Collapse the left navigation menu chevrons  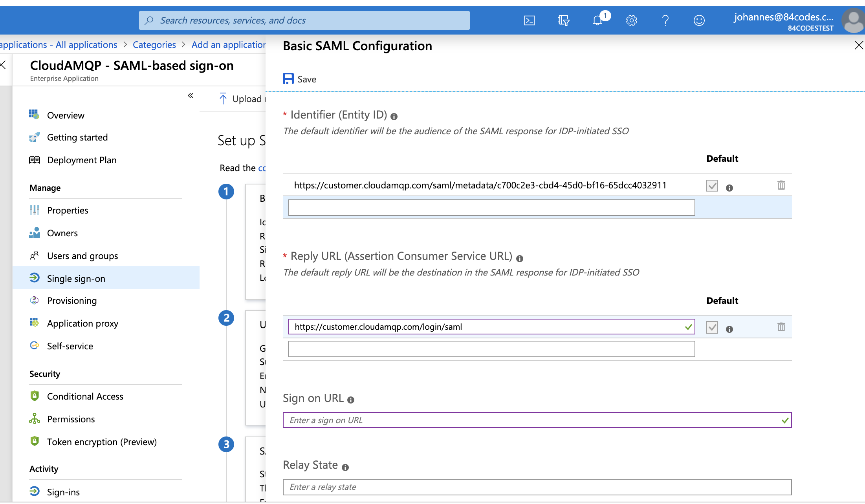point(191,95)
